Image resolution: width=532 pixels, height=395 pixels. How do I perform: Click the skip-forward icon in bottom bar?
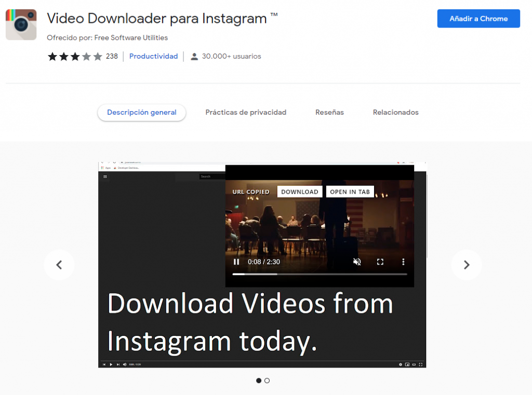118,364
